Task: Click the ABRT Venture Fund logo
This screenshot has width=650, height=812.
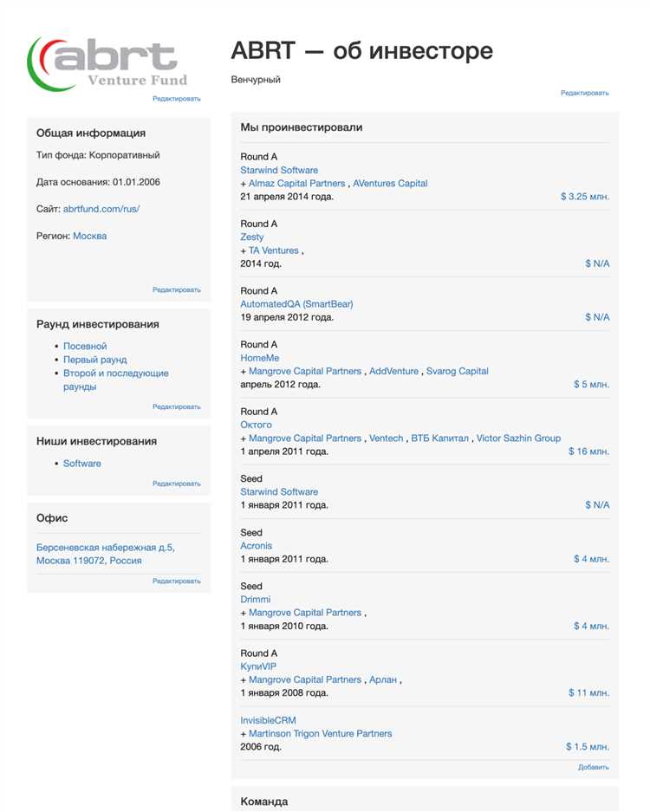Action: point(108,62)
